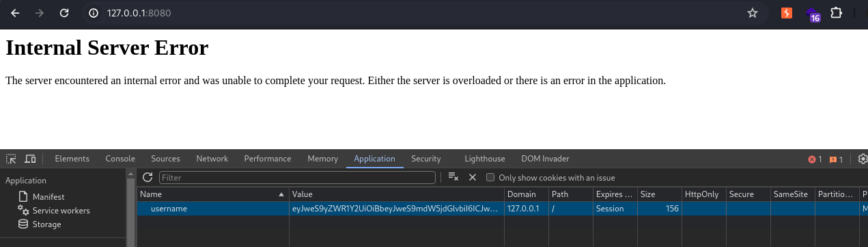This screenshot has height=247, width=868.
Task: Enable Only show cookies with an issue
Action: tap(490, 177)
